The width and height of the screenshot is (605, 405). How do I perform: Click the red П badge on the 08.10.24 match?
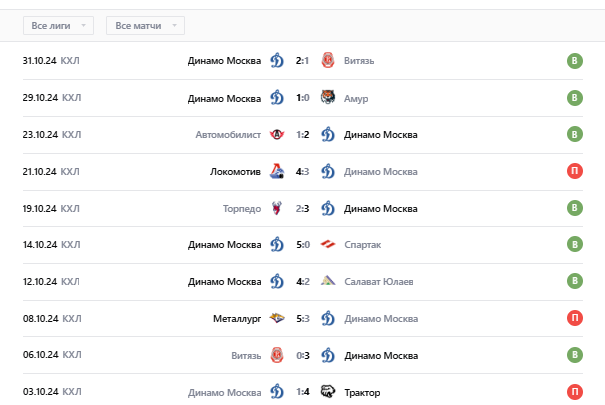pyautogui.click(x=574, y=319)
